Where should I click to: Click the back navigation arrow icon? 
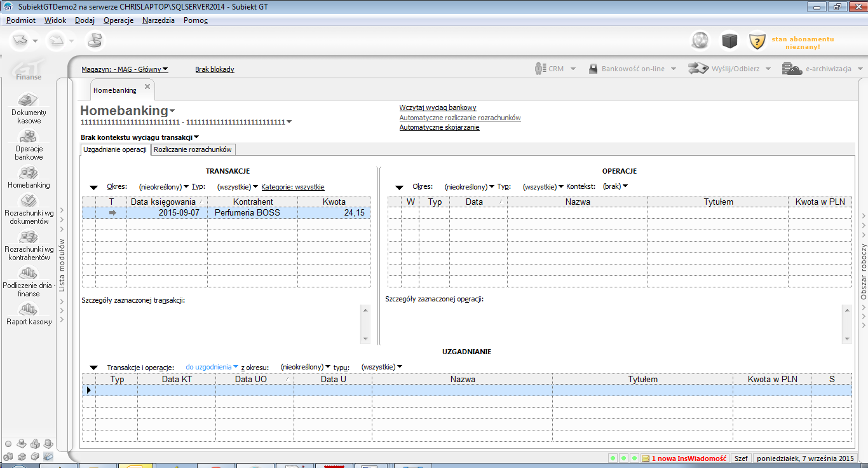pyautogui.click(x=20, y=41)
